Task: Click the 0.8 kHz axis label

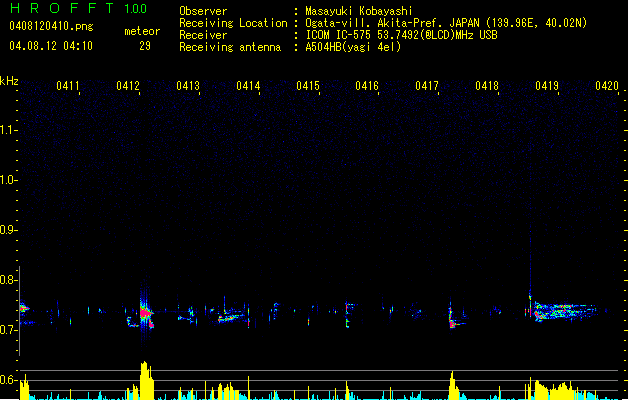Action: tap(8, 279)
